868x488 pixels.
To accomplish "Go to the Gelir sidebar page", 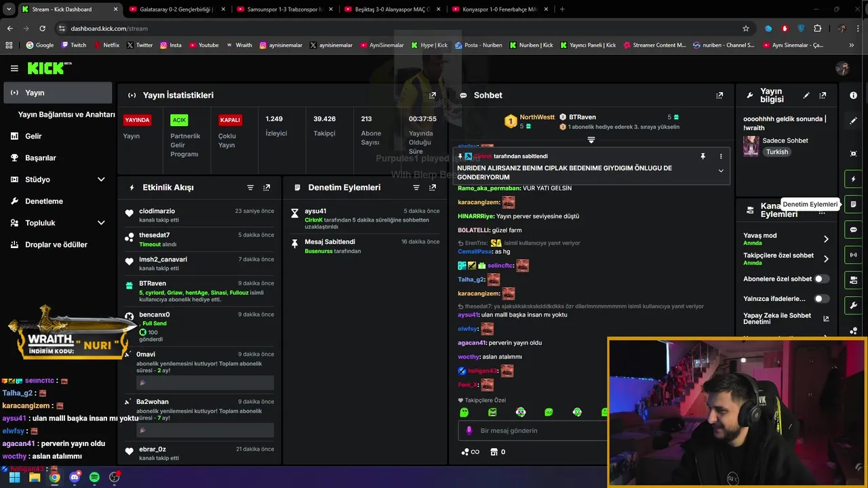I will pyautogui.click(x=58, y=136).
